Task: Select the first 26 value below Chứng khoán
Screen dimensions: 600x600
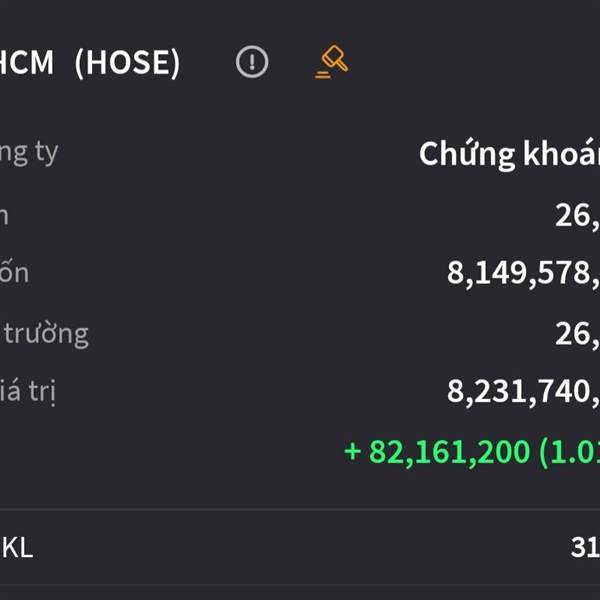Action: tap(577, 215)
